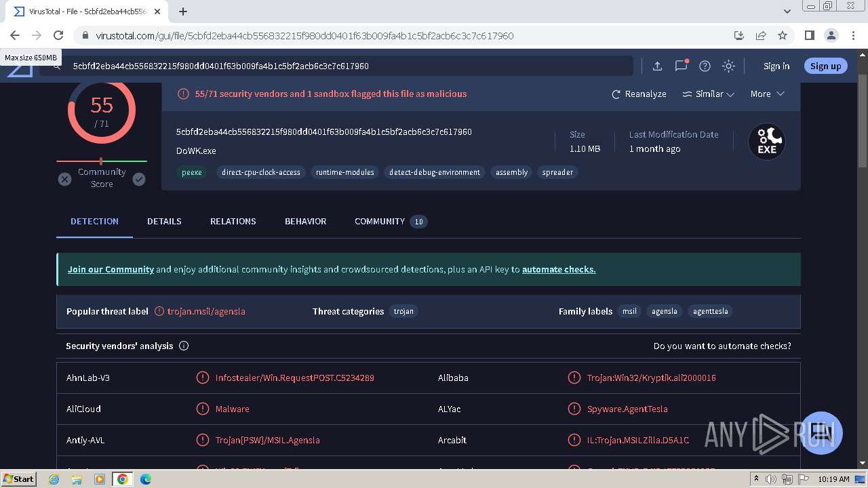The height and width of the screenshot is (488, 868).
Task: Click the detect-debug-environment tag
Action: tap(435, 172)
